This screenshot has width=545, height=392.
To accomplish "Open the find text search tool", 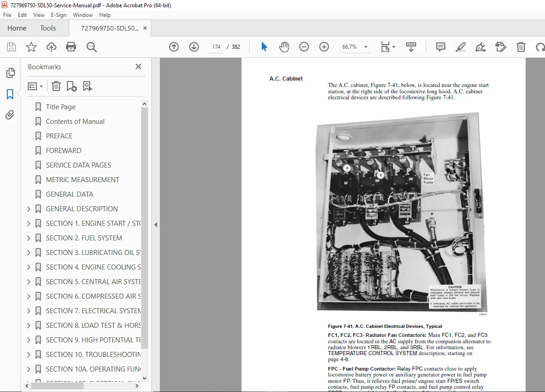I will 92,47.
